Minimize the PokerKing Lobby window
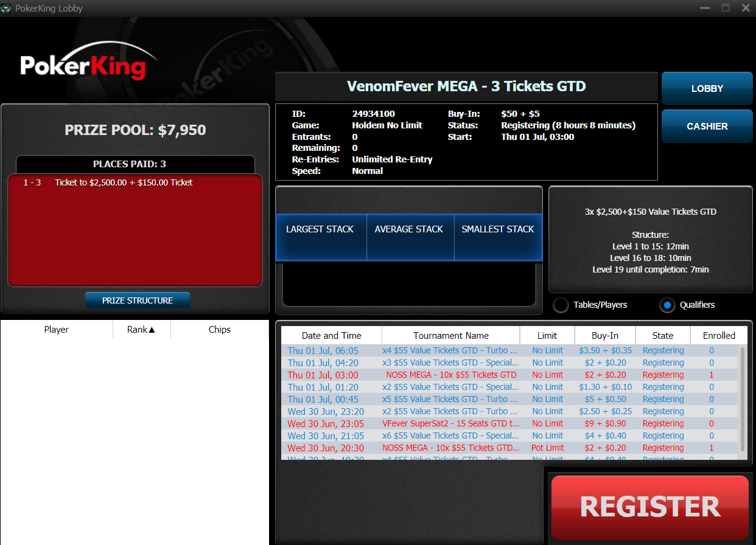This screenshot has width=756, height=545. click(x=705, y=8)
